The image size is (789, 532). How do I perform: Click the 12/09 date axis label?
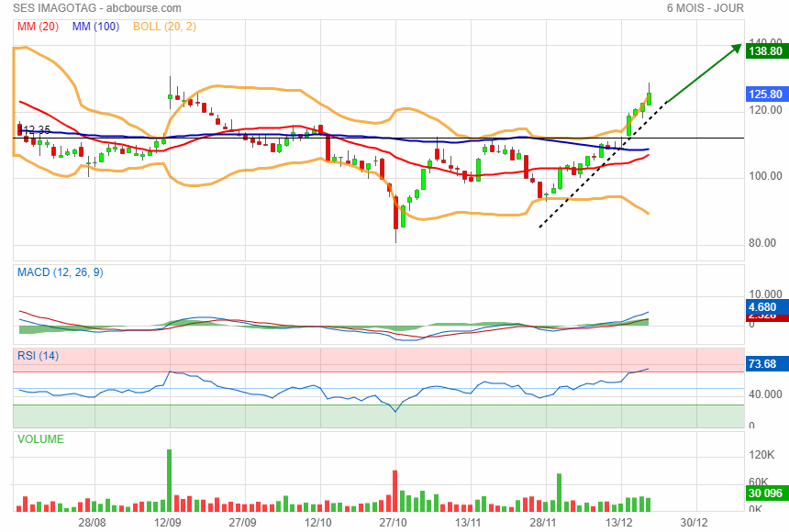(168, 523)
